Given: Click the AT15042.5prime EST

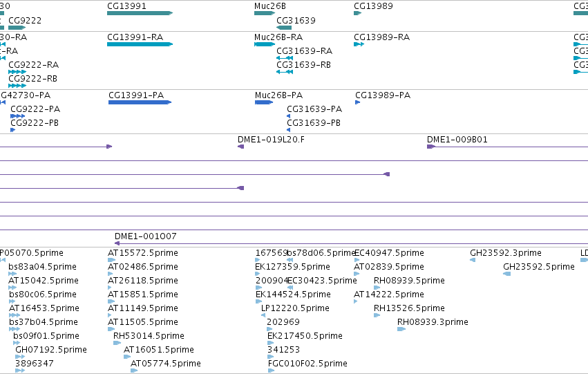Looking at the screenshot, I should coord(12,288).
